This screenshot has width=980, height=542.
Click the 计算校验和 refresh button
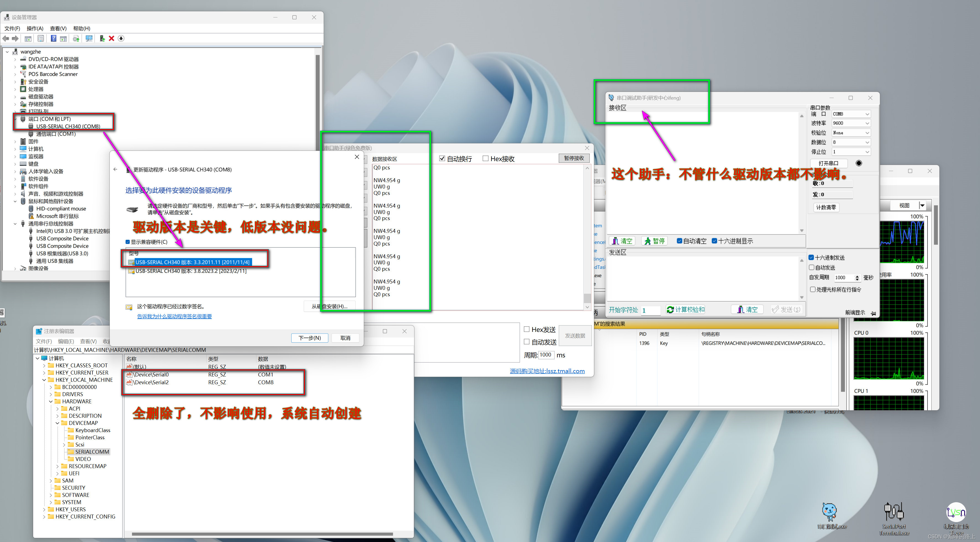[x=685, y=310]
